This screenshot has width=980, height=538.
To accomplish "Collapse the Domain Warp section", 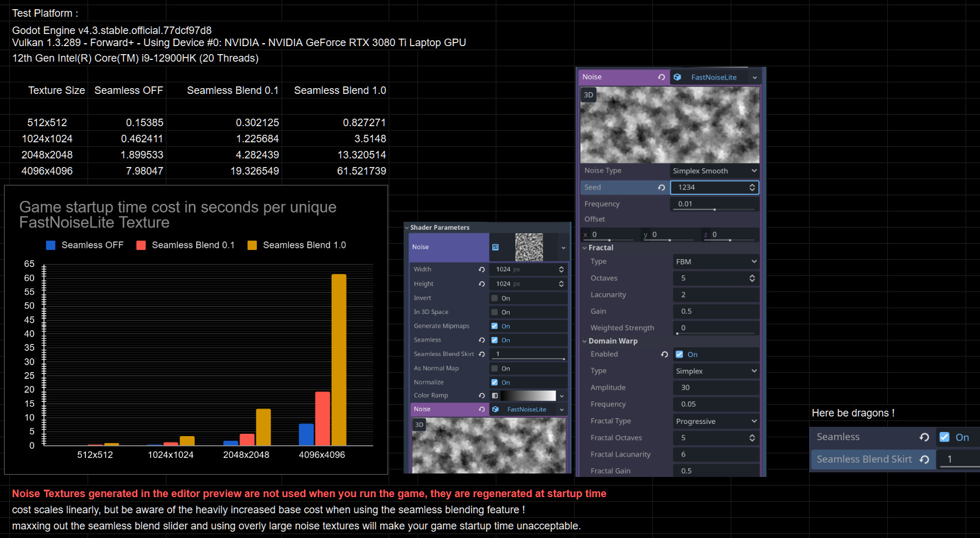I will click(584, 341).
